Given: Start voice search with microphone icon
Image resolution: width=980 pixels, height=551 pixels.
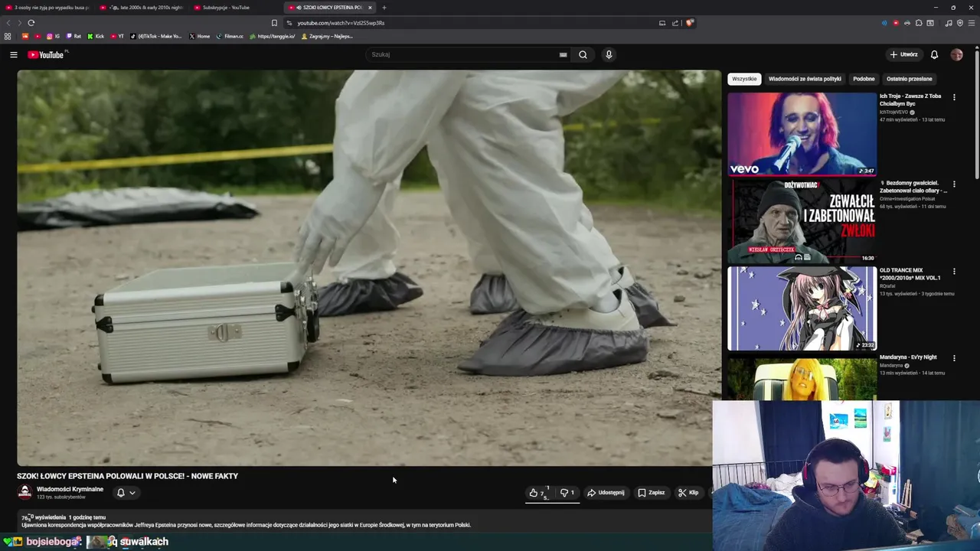Looking at the screenshot, I should point(609,54).
